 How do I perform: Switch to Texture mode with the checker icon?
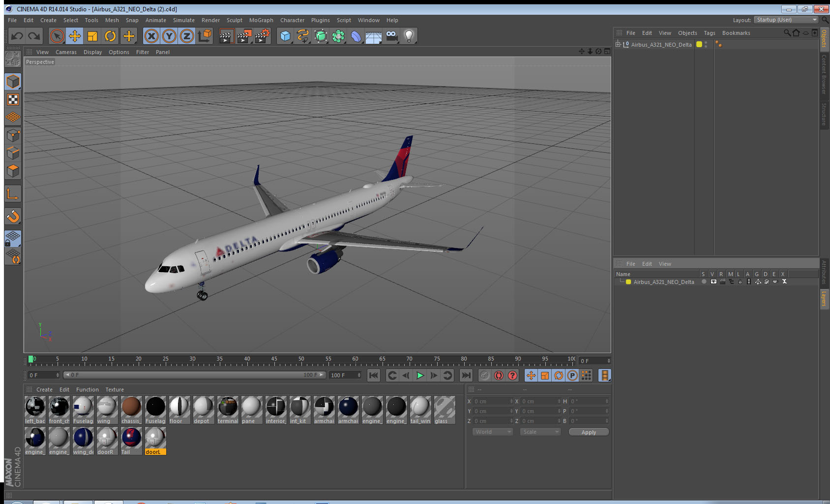click(x=13, y=100)
